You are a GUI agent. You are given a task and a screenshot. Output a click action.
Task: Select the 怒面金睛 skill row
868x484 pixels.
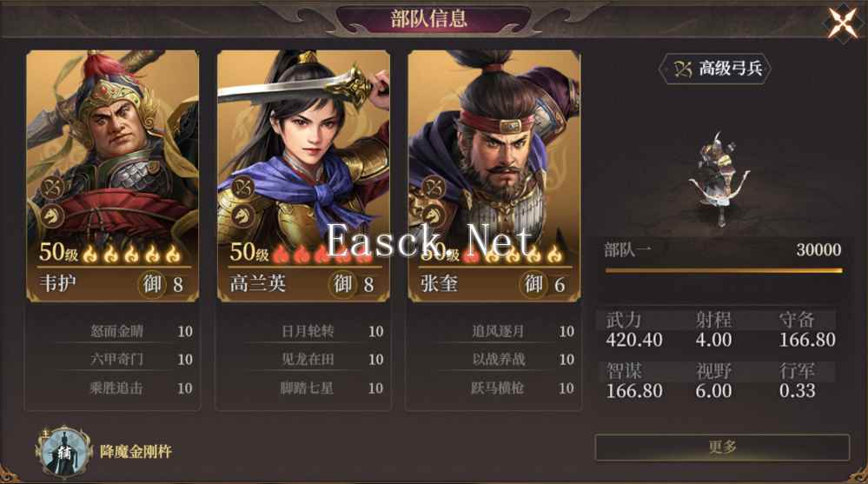[113, 331]
